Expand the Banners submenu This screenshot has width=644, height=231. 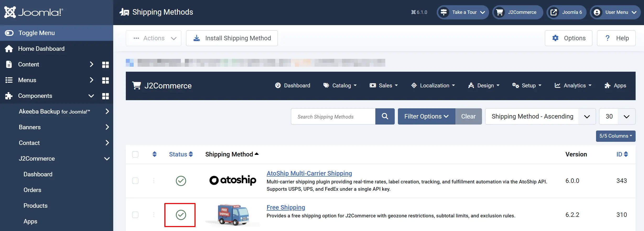(x=107, y=127)
